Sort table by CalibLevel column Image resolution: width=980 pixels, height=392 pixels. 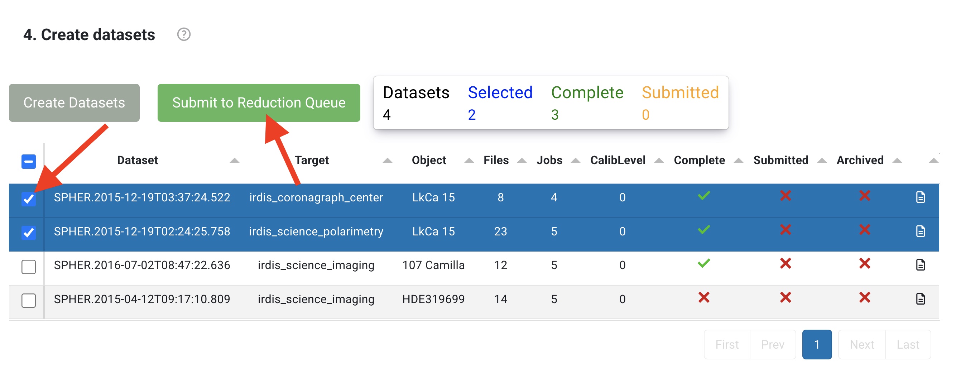click(659, 161)
